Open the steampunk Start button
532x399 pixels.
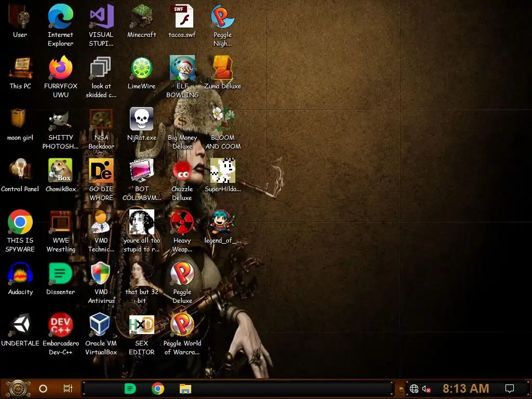tap(18, 389)
